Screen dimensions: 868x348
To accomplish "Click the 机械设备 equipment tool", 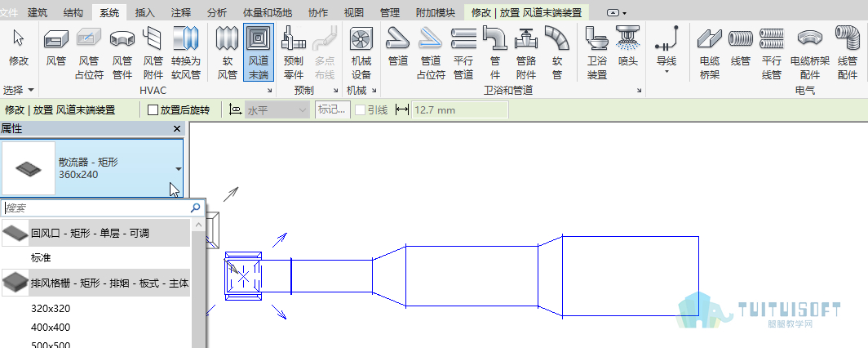I will pos(361,52).
